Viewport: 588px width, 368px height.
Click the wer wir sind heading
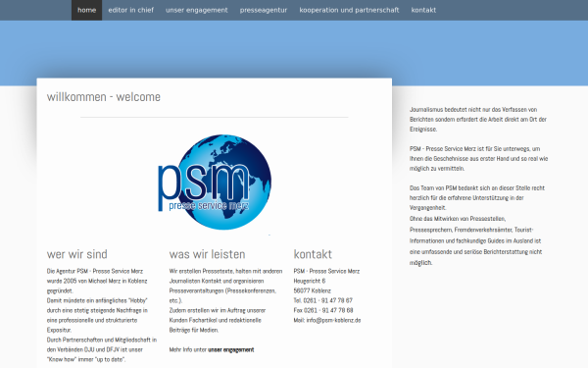pos(76,254)
